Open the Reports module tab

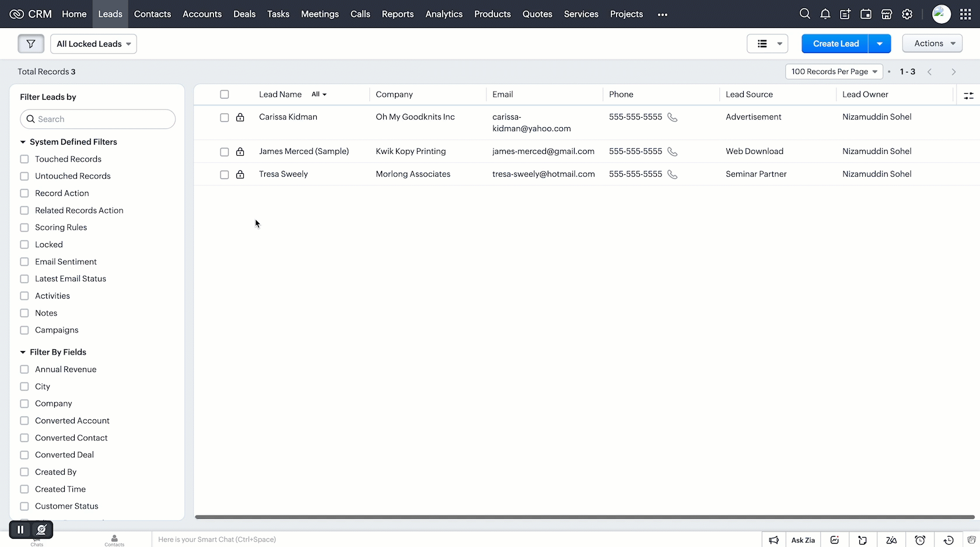397,14
